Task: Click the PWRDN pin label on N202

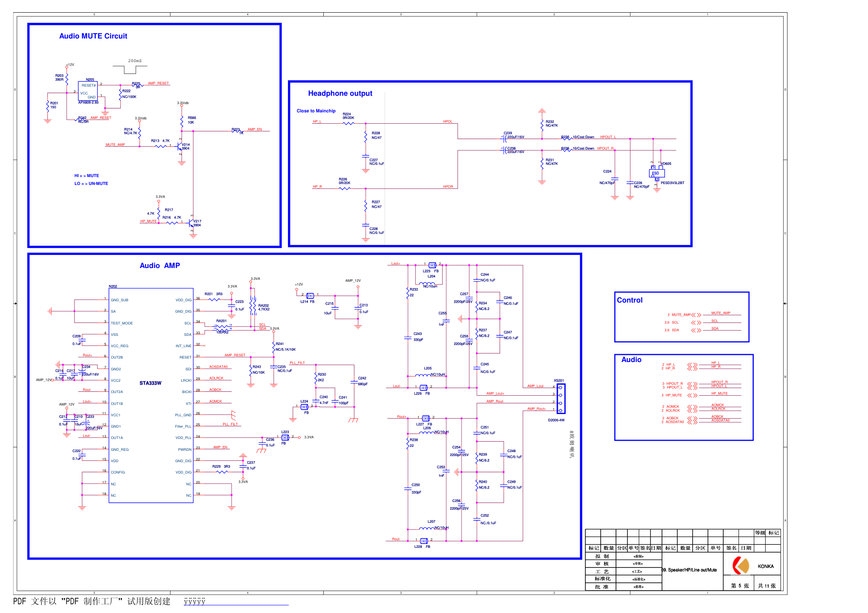Action: [x=185, y=449]
